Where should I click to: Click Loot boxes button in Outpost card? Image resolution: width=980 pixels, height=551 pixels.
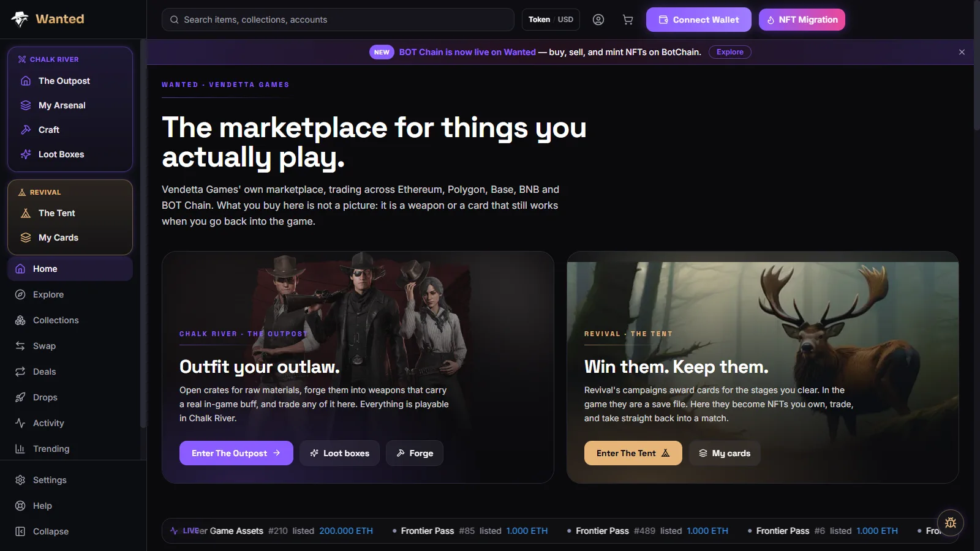[x=339, y=453]
